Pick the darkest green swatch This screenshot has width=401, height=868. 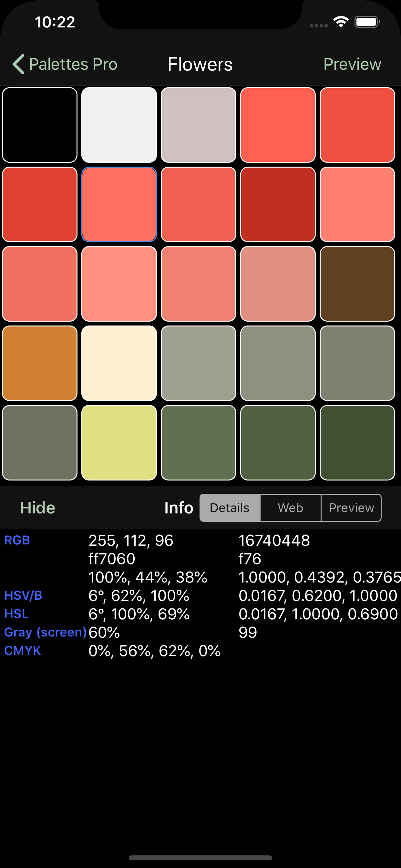pos(357,442)
